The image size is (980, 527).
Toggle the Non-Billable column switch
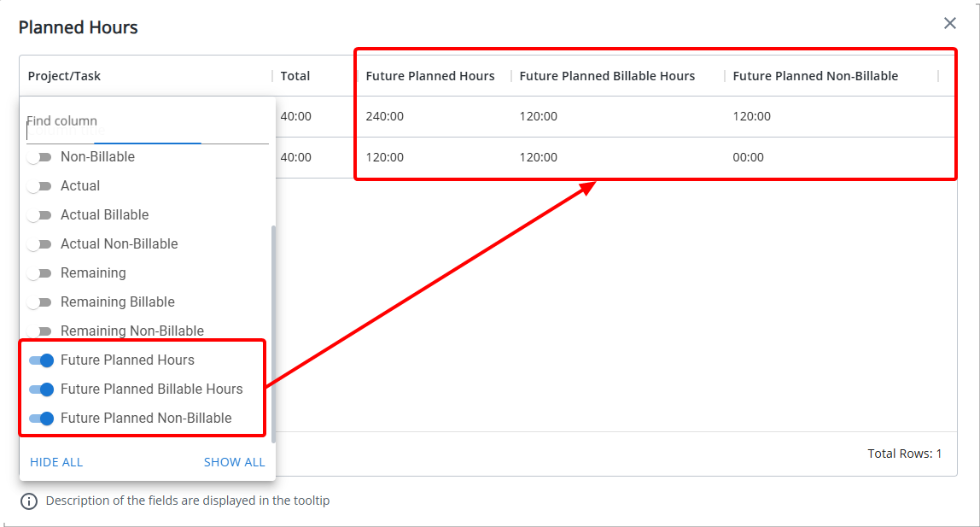tap(41, 157)
